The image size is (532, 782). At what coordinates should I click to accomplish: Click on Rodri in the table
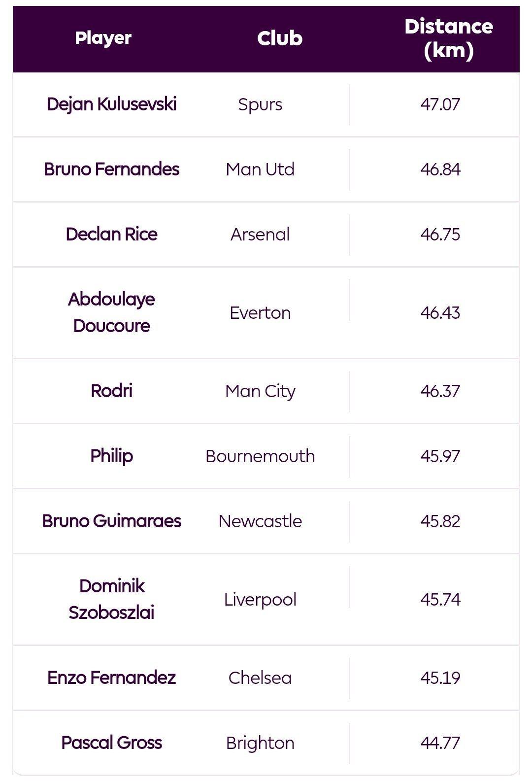(x=112, y=391)
